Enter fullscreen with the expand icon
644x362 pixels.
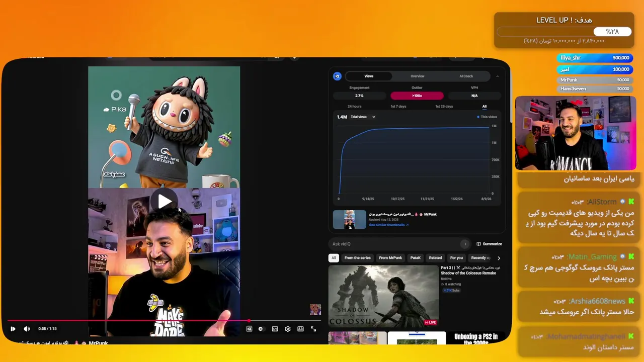coord(313,329)
